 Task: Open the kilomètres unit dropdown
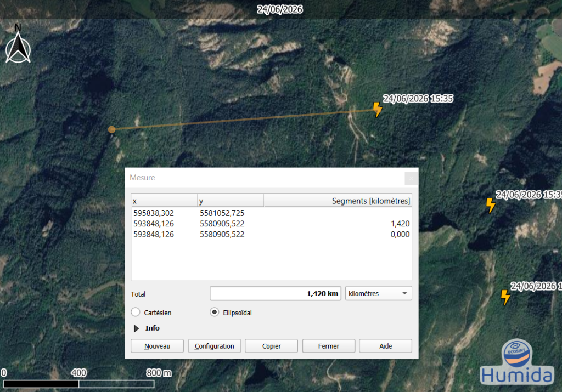(x=379, y=293)
